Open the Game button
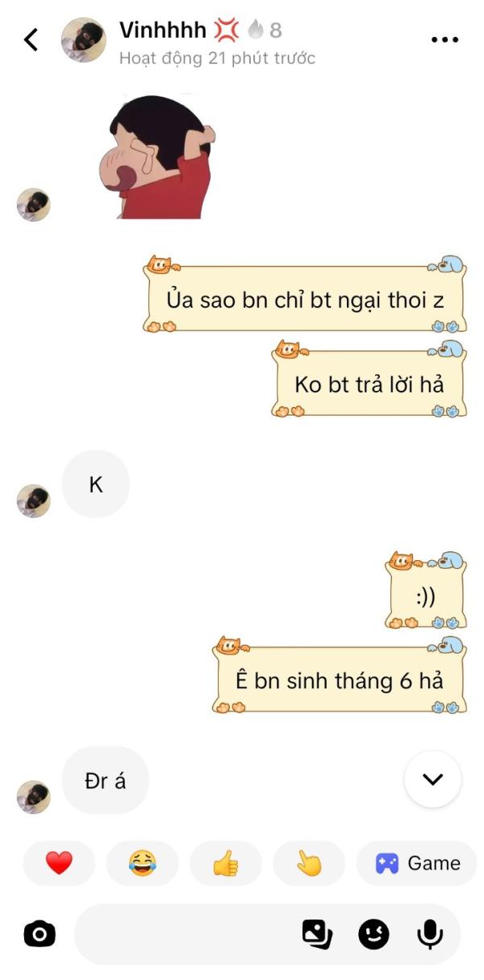Screen dimensions: 484x980 click(x=417, y=863)
